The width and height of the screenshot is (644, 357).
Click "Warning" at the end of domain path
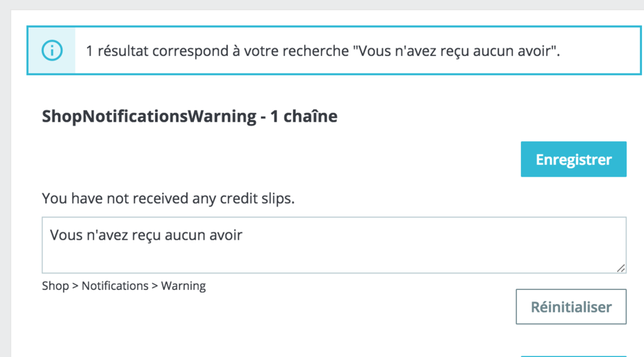pyautogui.click(x=183, y=285)
